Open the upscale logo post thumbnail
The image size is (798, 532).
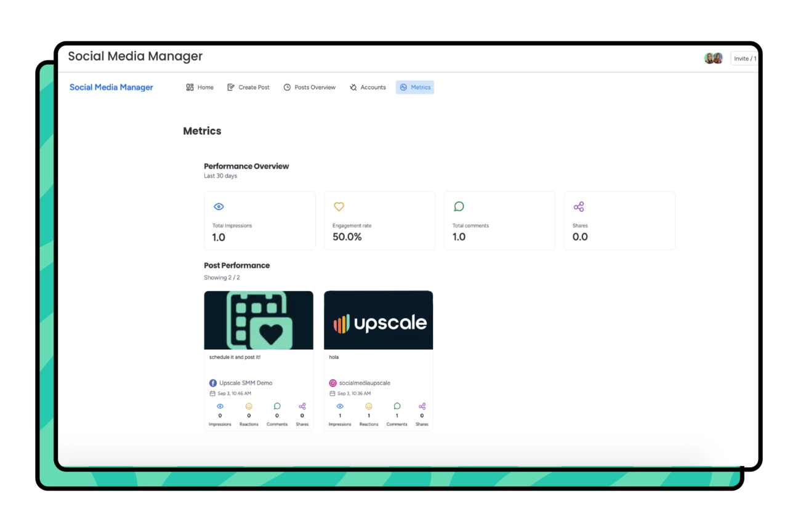(379, 320)
